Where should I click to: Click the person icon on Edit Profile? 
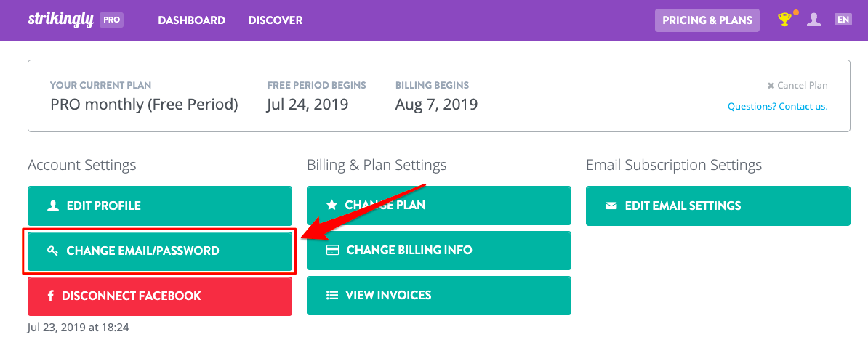[53, 206]
